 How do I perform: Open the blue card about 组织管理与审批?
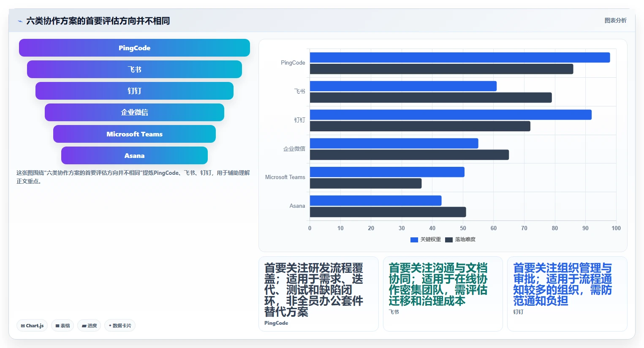click(567, 294)
